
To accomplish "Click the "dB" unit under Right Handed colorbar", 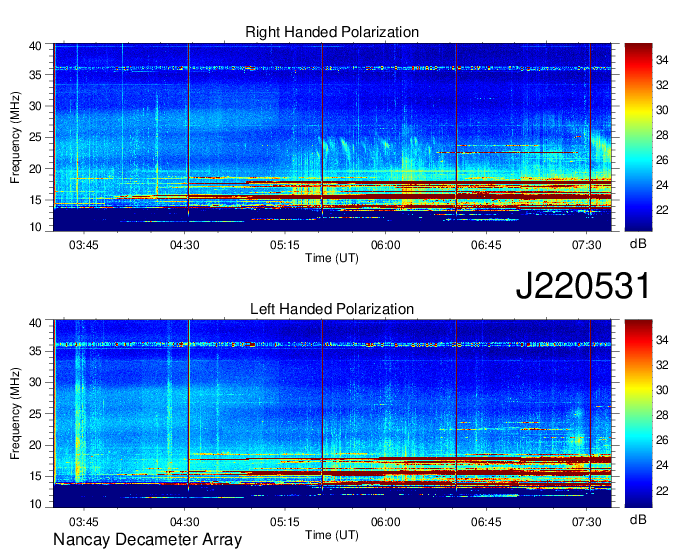I will [638, 244].
